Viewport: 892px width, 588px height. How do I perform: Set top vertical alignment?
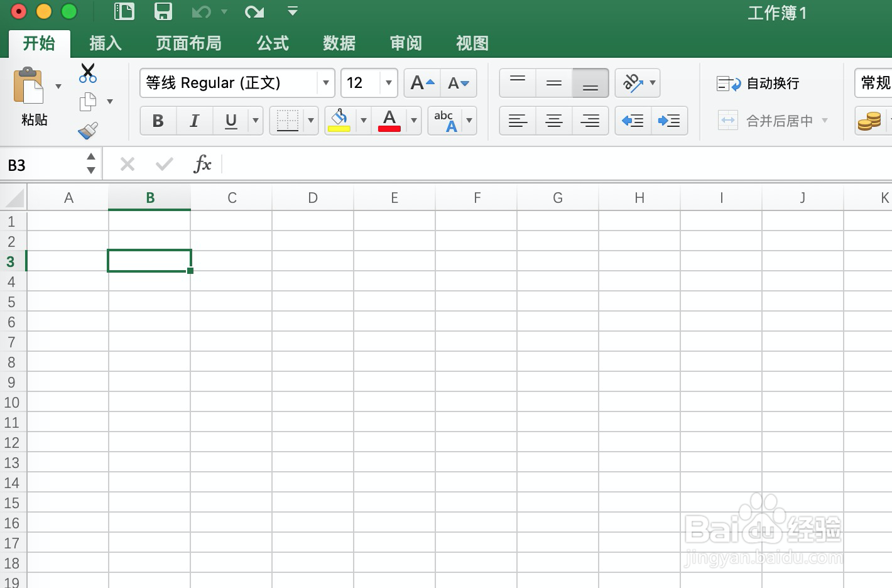click(518, 83)
